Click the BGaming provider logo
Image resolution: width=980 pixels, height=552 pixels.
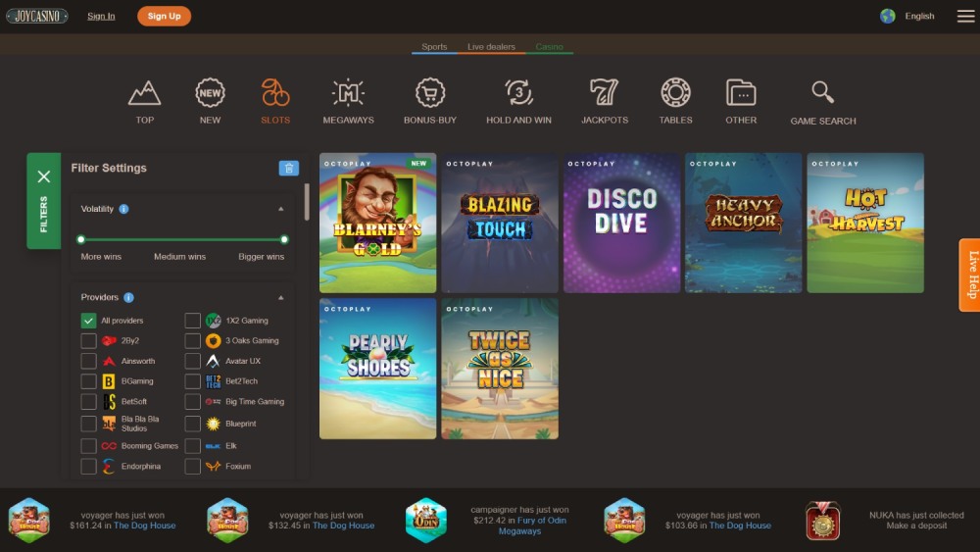109,381
